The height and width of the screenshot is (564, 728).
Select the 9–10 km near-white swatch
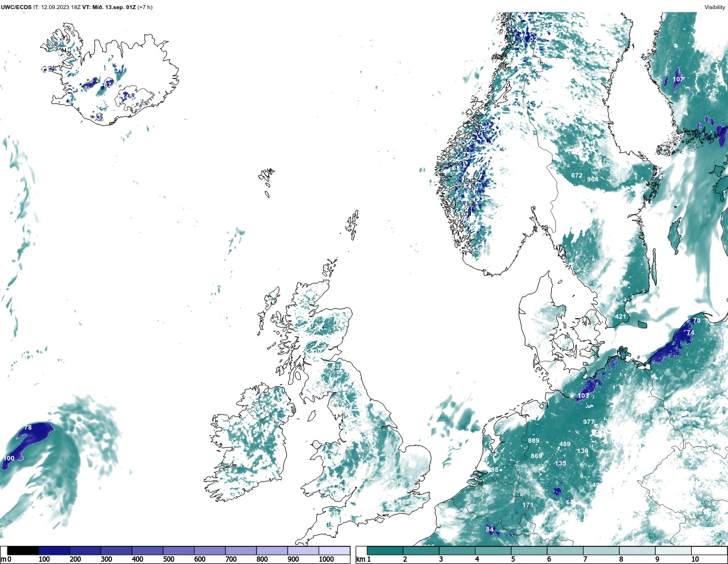point(673,550)
